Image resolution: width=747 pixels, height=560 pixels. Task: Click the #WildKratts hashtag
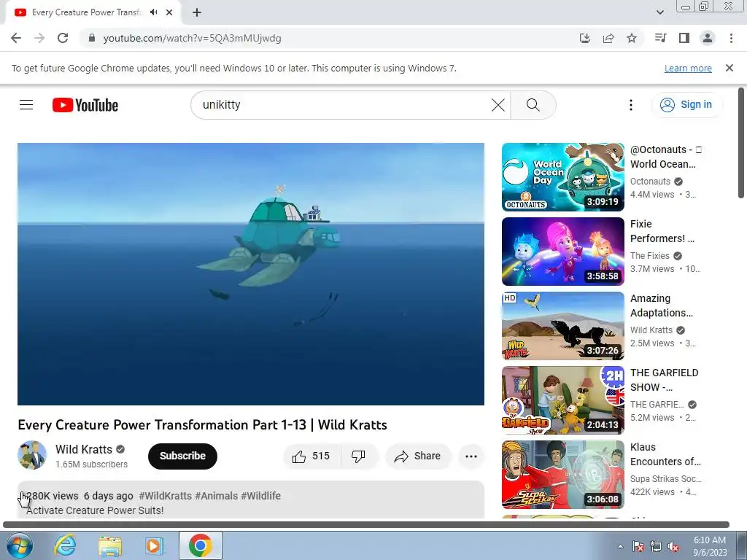point(165,496)
